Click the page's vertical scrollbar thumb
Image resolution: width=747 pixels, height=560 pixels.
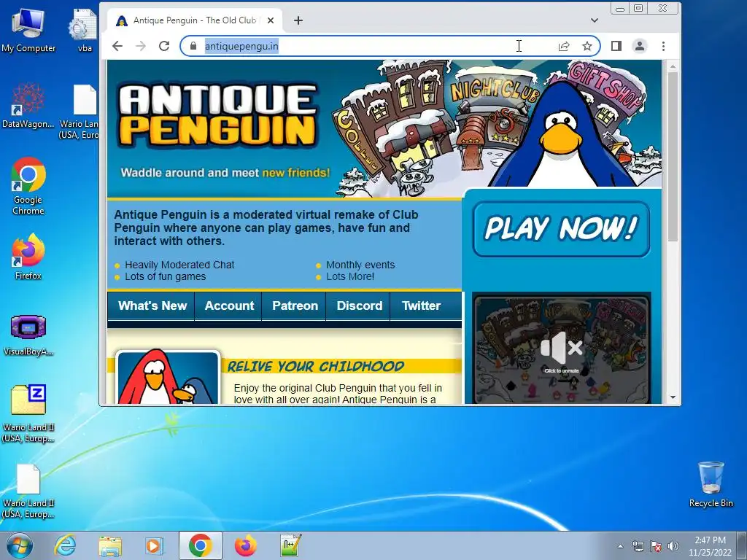point(673,157)
